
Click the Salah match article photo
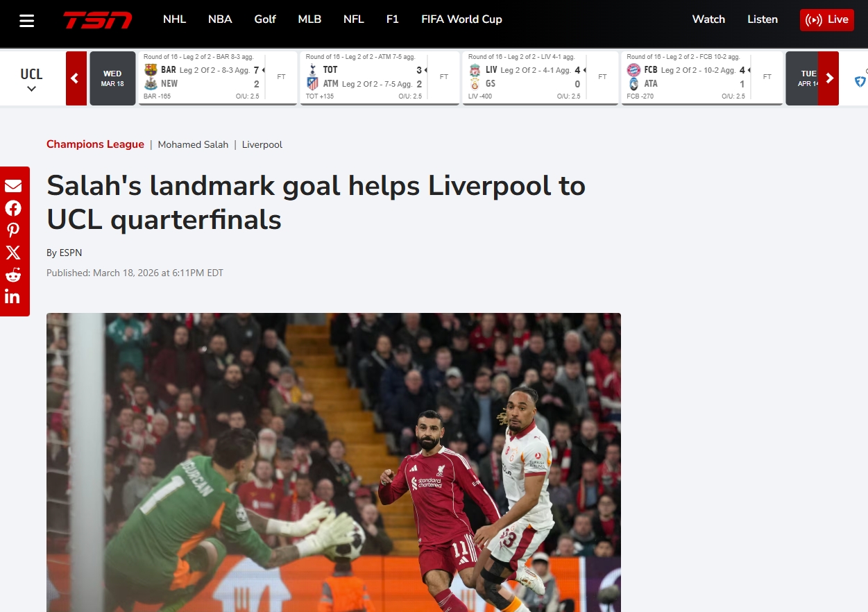(333, 461)
